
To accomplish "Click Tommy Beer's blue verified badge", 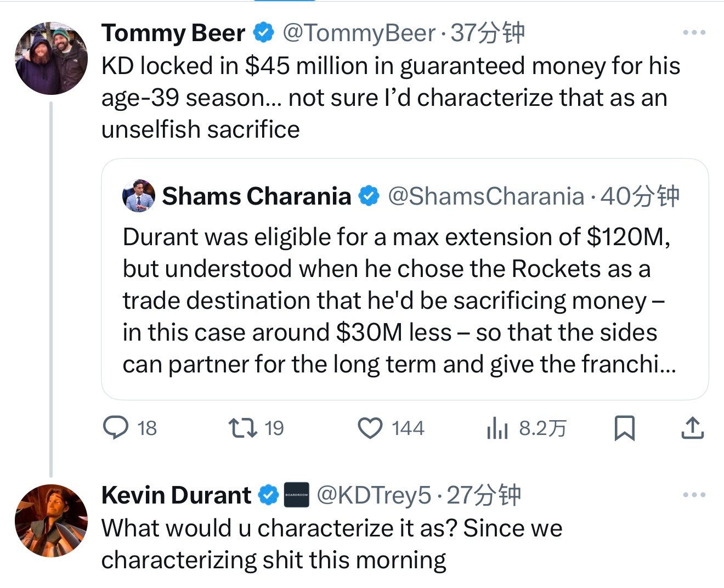I will point(264,33).
